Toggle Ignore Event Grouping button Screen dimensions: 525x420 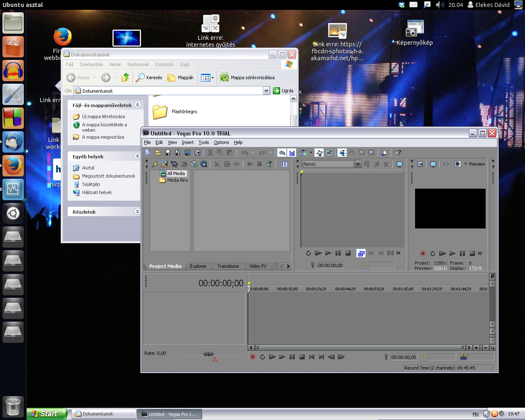(x=329, y=153)
